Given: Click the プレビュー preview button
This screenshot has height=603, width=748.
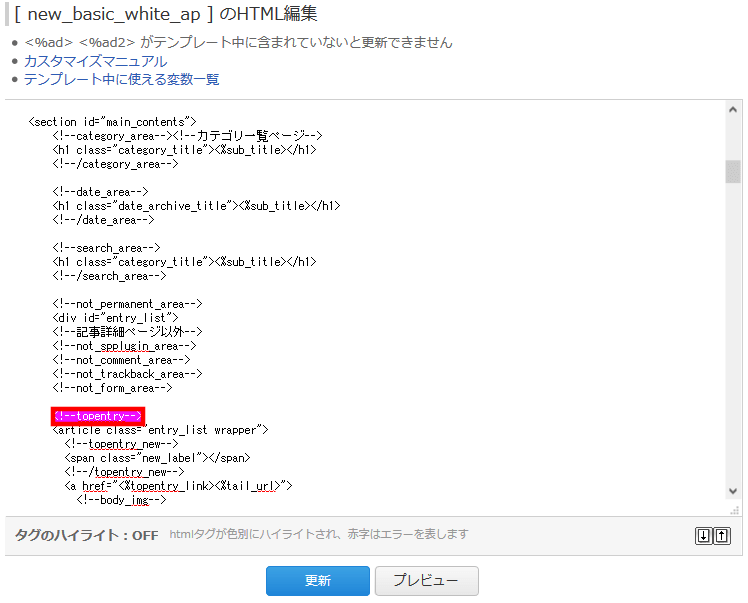Looking at the screenshot, I should [426, 581].
